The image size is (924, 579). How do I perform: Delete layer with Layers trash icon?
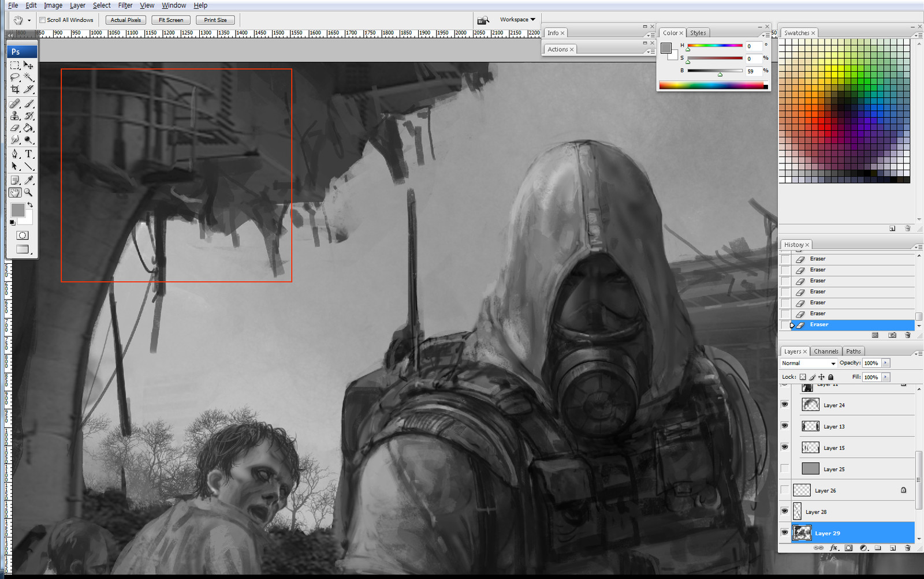(x=908, y=548)
